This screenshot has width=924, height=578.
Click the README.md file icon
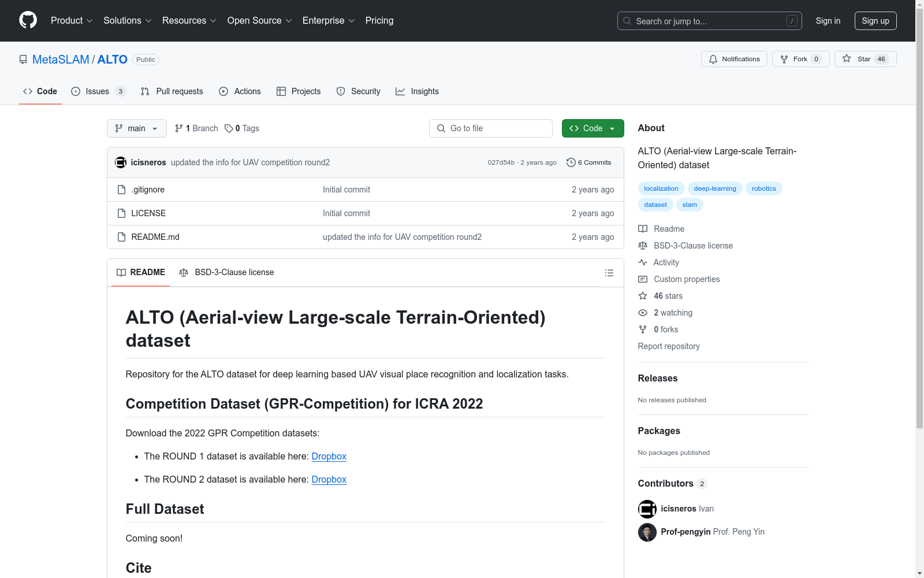pyautogui.click(x=121, y=237)
